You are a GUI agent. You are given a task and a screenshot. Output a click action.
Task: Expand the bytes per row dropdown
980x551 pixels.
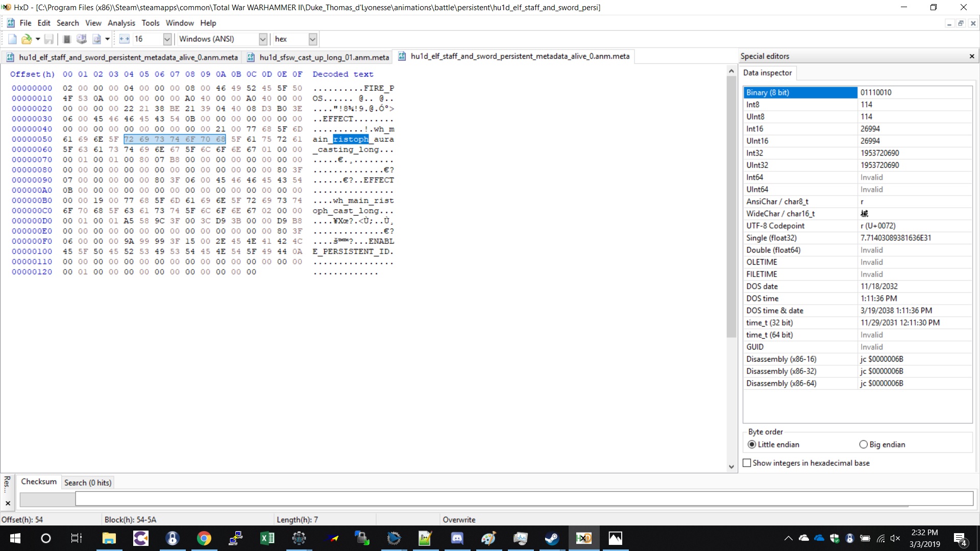(x=167, y=39)
